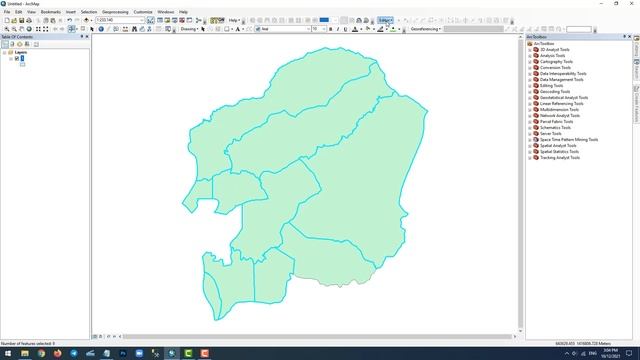The width and height of the screenshot is (640, 360).
Task: Open the Create Features side tab
Action: (636, 105)
